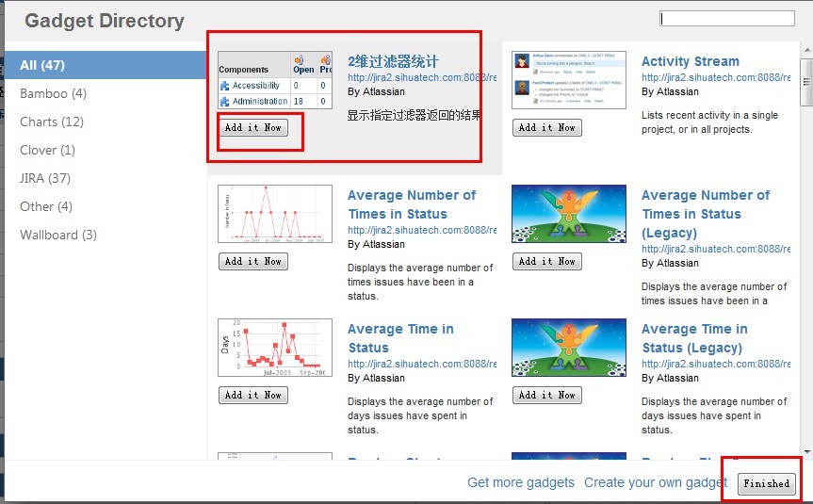Image resolution: width=813 pixels, height=504 pixels.
Task: Add Average Time in Status (Legacy) gadget
Action: pos(547,395)
